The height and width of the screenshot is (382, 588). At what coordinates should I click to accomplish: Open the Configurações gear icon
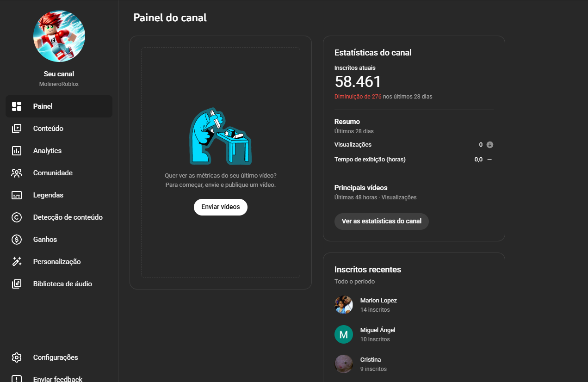tap(17, 357)
